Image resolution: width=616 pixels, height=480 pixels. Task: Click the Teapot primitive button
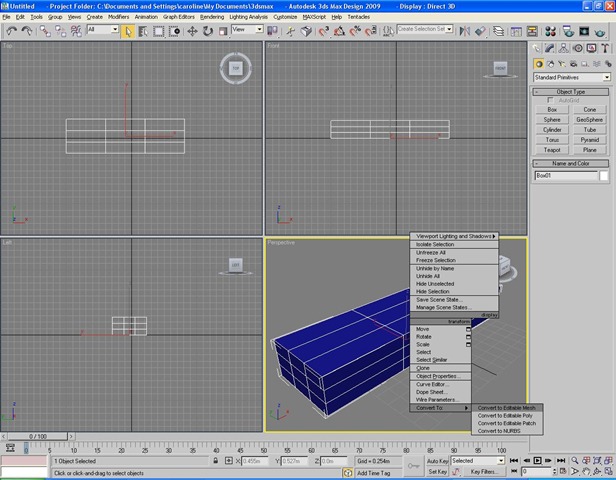pyautogui.click(x=552, y=150)
